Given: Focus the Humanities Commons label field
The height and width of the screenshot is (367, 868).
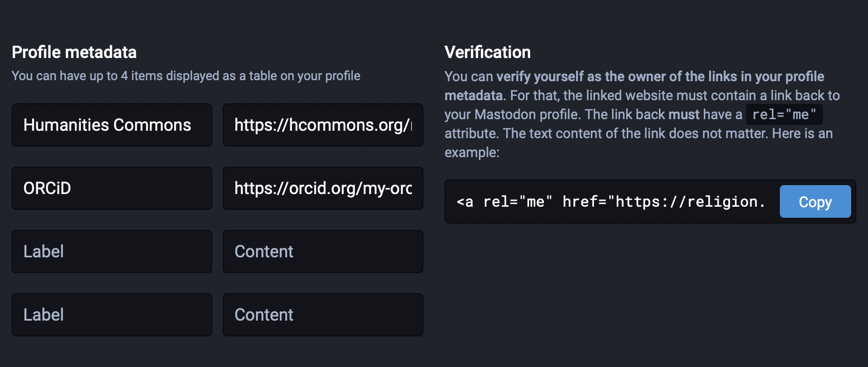Looking at the screenshot, I should pyautogui.click(x=111, y=125).
